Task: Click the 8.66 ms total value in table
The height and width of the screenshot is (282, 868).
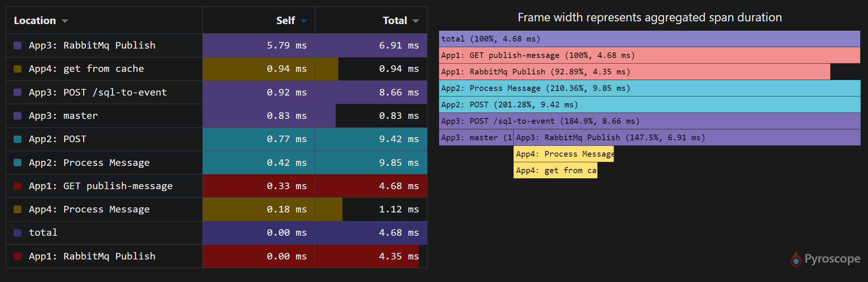Action: [x=399, y=92]
